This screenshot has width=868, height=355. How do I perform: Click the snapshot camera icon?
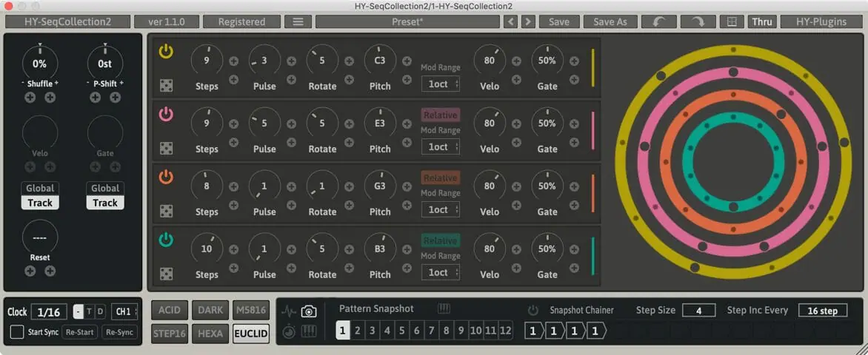[x=309, y=312]
